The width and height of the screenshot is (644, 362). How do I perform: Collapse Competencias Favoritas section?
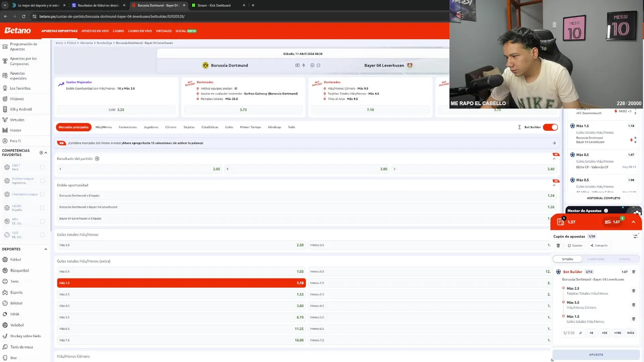click(x=46, y=152)
